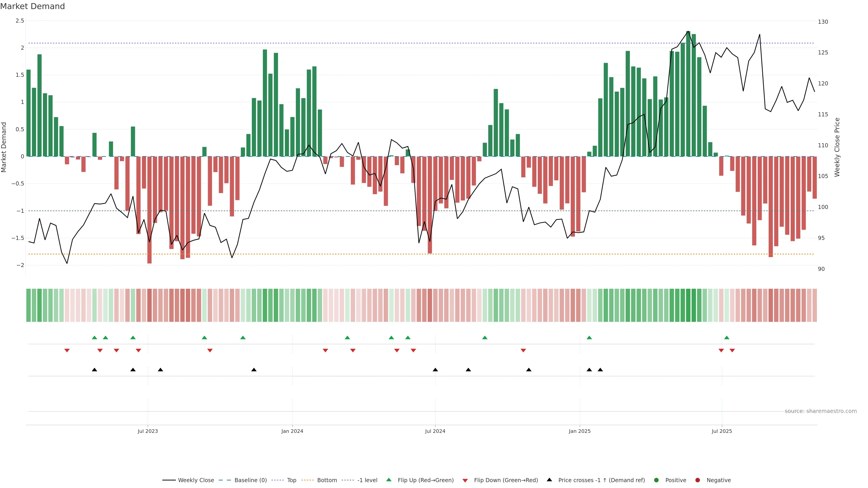
Task: Click the red Negative legend dot
Action: click(x=698, y=480)
